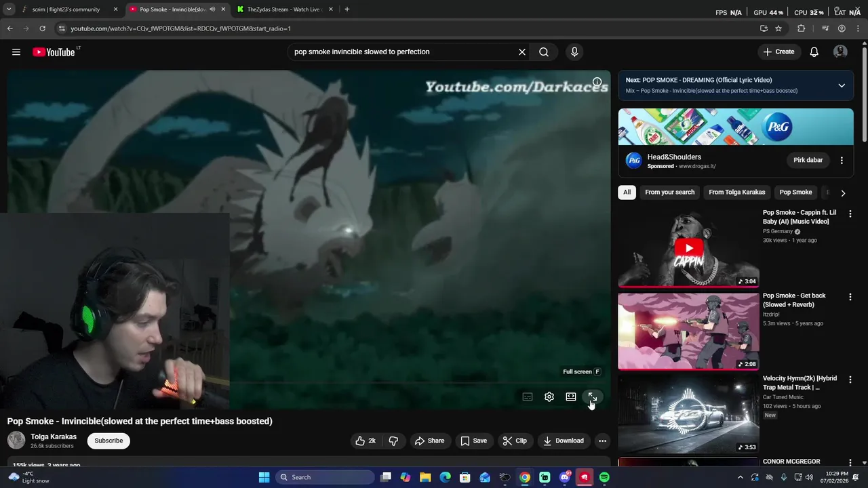Open the Velocity Hymn(2k) video thumbnail
This screenshot has width=868, height=488.
tap(688, 413)
